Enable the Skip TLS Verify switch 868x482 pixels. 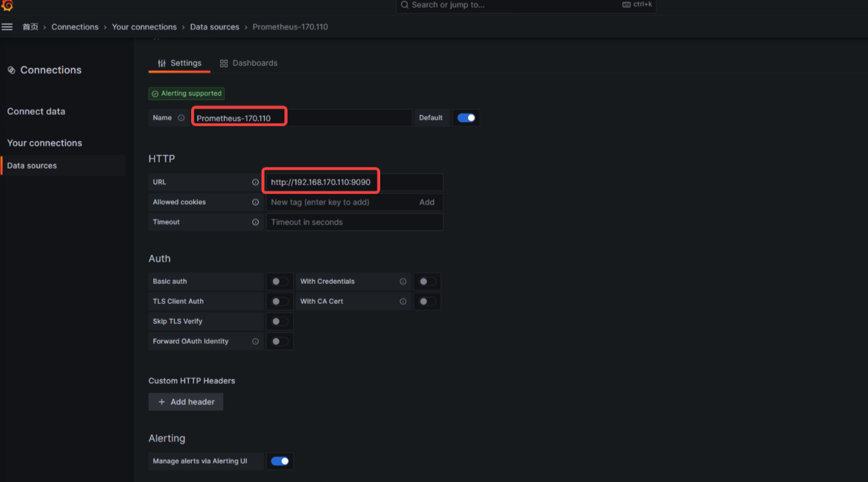tap(280, 322)
